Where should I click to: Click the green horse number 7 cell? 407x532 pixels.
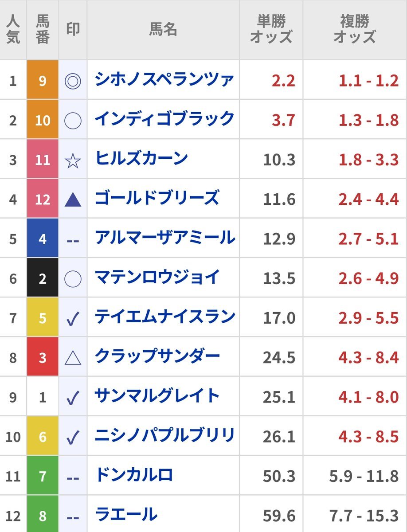point(43,476)
